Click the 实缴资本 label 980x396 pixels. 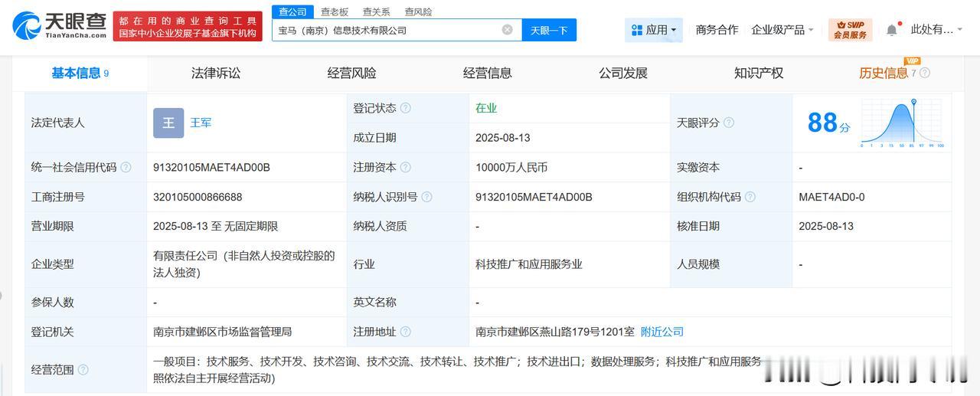click(x=698, y=167)
